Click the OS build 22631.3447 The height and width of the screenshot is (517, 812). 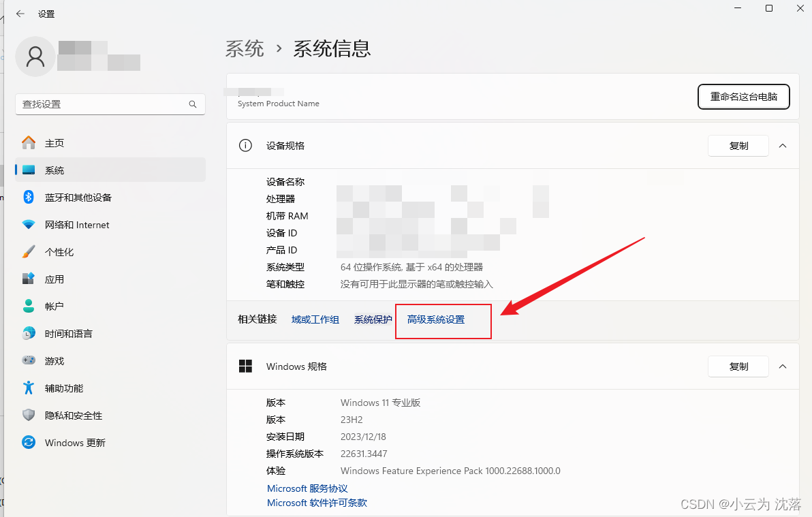pyautogui.click(x=364, y=454)
